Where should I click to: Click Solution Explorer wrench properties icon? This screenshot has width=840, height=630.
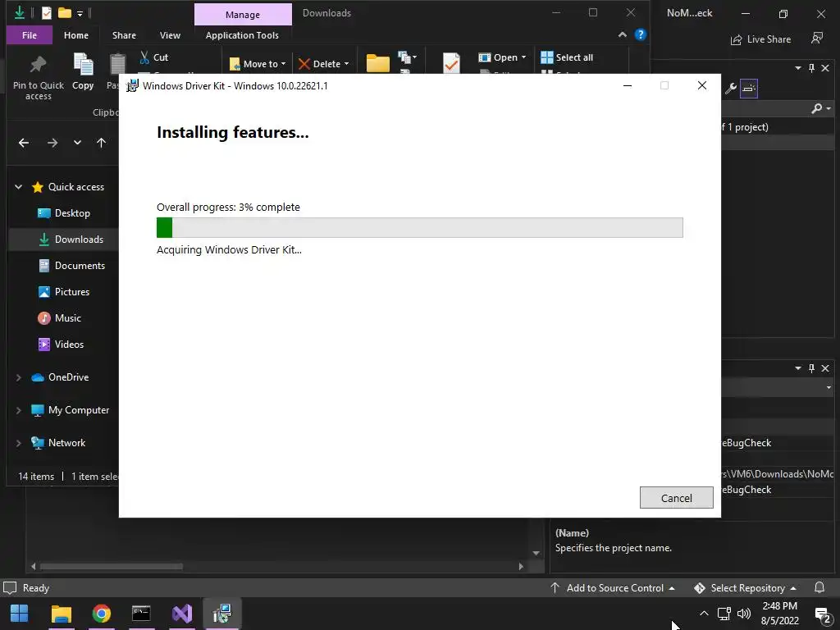[731, 89]
